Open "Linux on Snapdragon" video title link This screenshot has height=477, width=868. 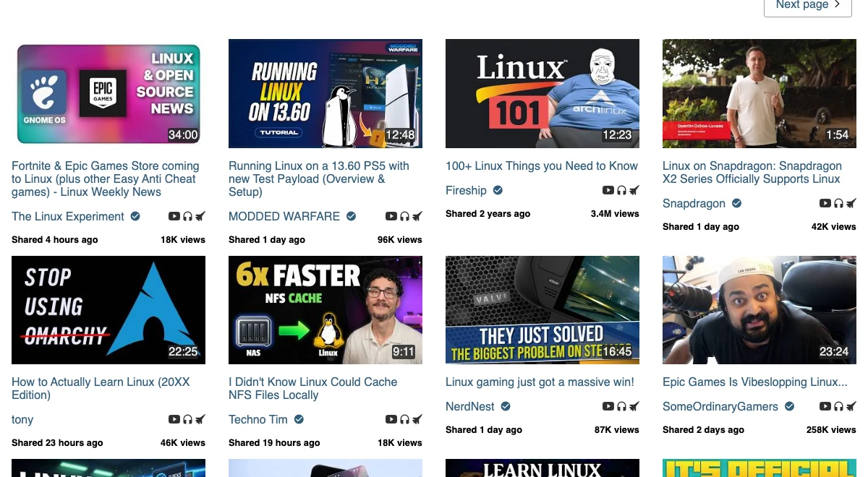coord(752,172)
